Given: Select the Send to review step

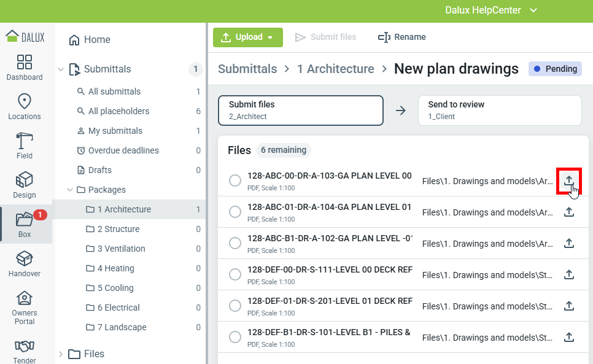Looking at the screenshot, I should tap(499, 110).
